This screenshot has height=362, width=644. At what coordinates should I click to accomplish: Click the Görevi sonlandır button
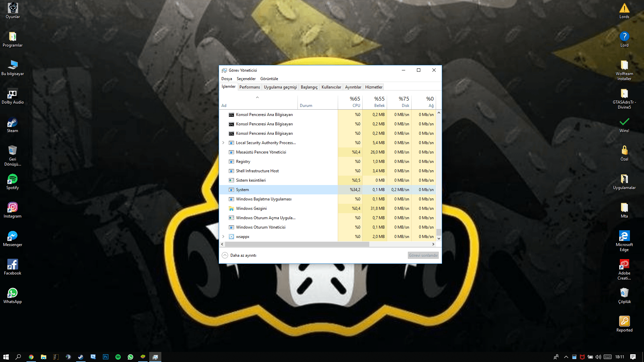pos(423,255)
